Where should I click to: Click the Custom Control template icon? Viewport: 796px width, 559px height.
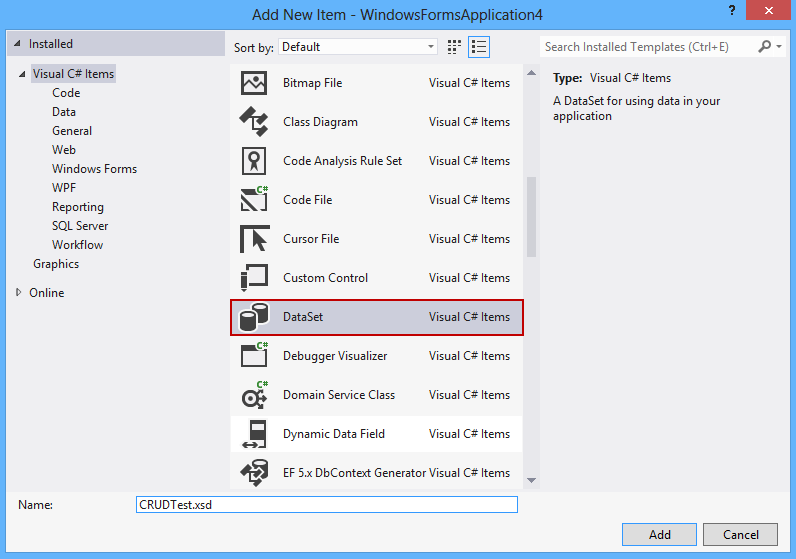254,278
